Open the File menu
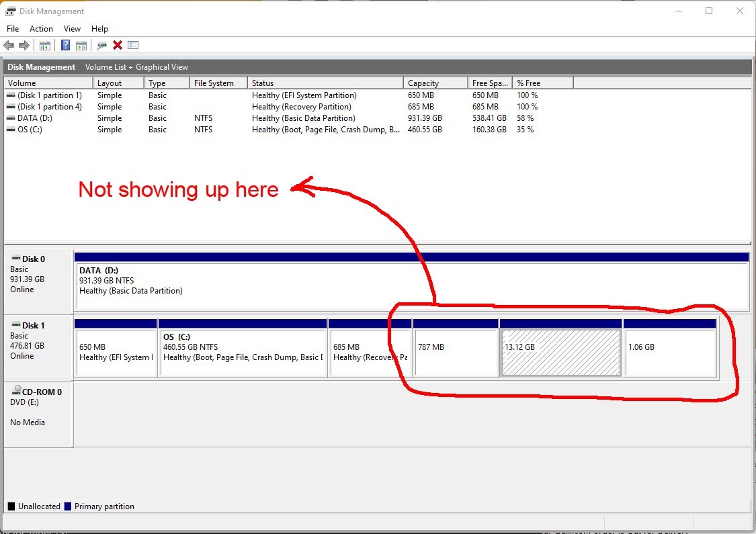 (x=13, y=29)
